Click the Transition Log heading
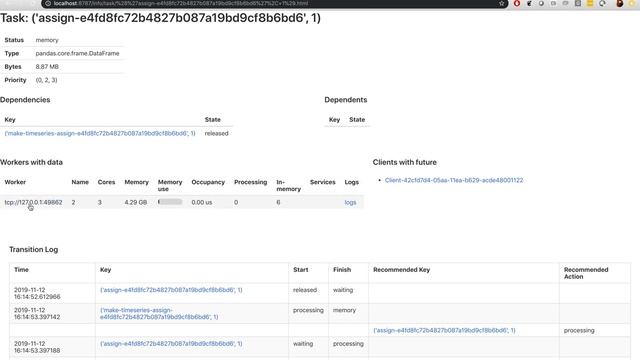The image size is (640, 360). coord(33,249)
